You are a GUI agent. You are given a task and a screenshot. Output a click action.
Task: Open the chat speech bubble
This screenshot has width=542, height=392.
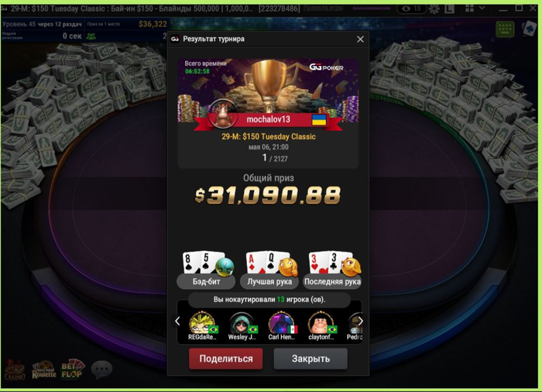tap(101, 370)
